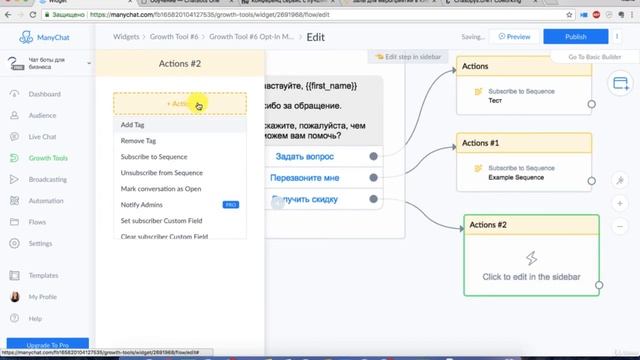Click the magic wand auto-arrange icon
640x360 pixels.
click(620, 180)
